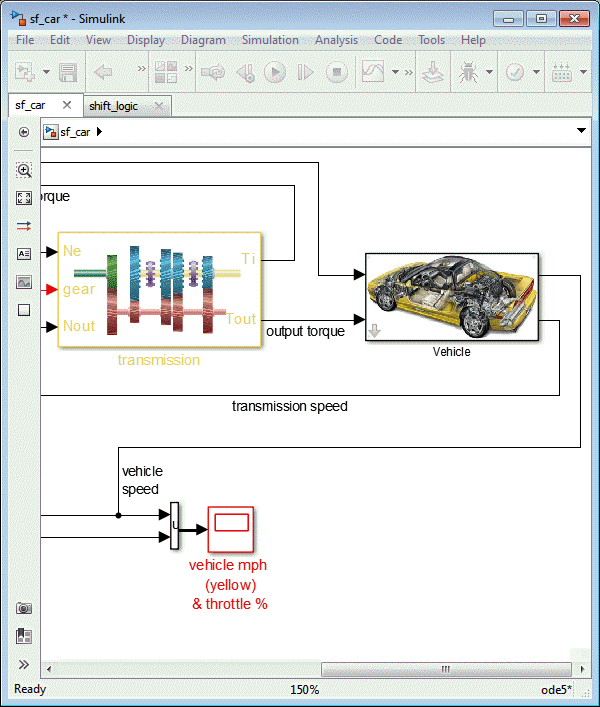Save the model with the disk icon
This screenshot has height=707, width=600.
[x=68, y=72]
